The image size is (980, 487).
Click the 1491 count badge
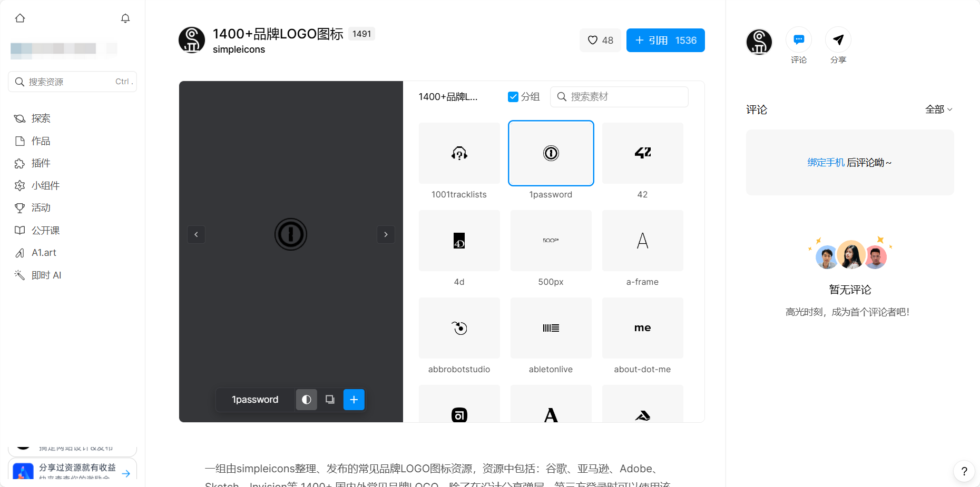362,34
